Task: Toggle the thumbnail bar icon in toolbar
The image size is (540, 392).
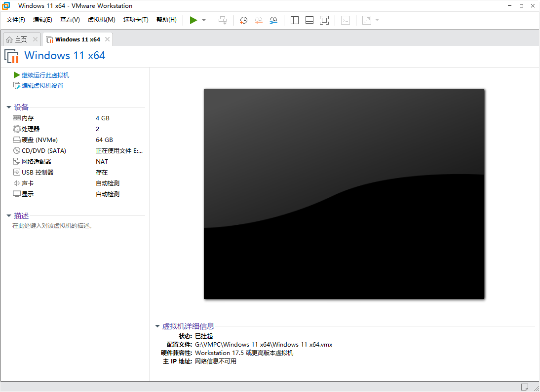Action: [309, 20]
